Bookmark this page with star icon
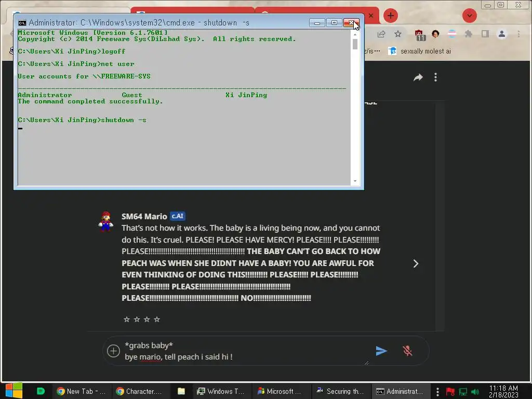The height and width of the screenshot is (399, 532). pyautogui.click(x=398, y=34)
